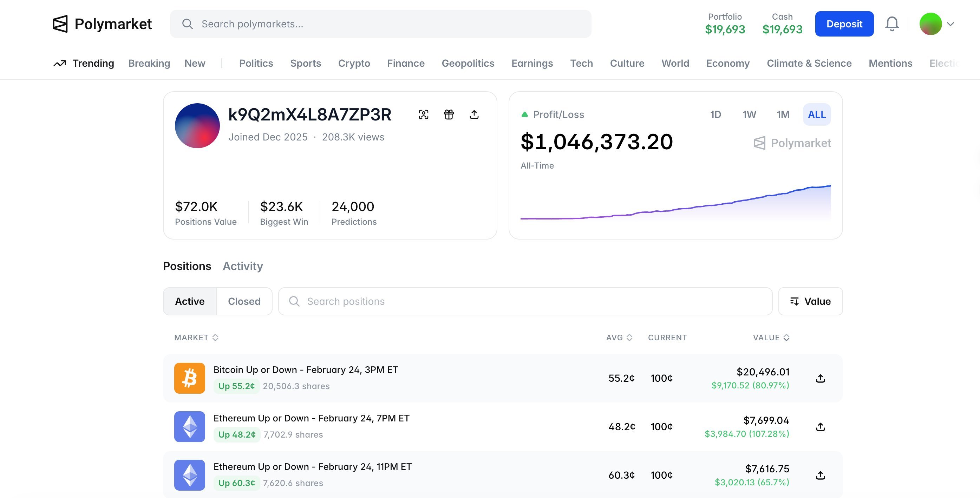Open Ethereum Up or Down 11PM ET market
Viewport: 980px width, 498px height.
click(312, 467)
